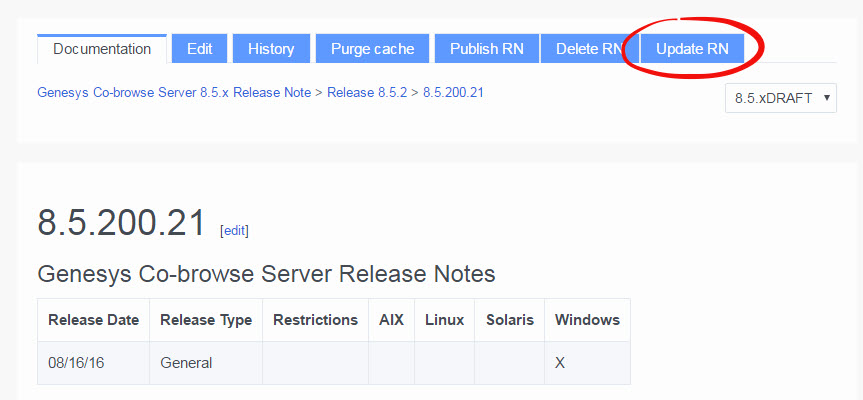This screenshot has width=863, height=400.
Task: Switch to the Edit tab
Action: point(199,48)
